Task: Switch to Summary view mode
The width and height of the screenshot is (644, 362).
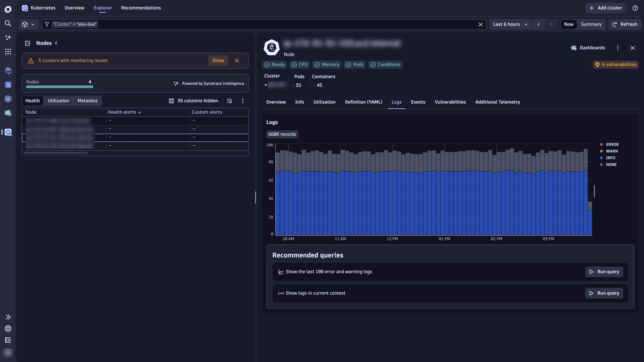Action: [x=591, y=24]
